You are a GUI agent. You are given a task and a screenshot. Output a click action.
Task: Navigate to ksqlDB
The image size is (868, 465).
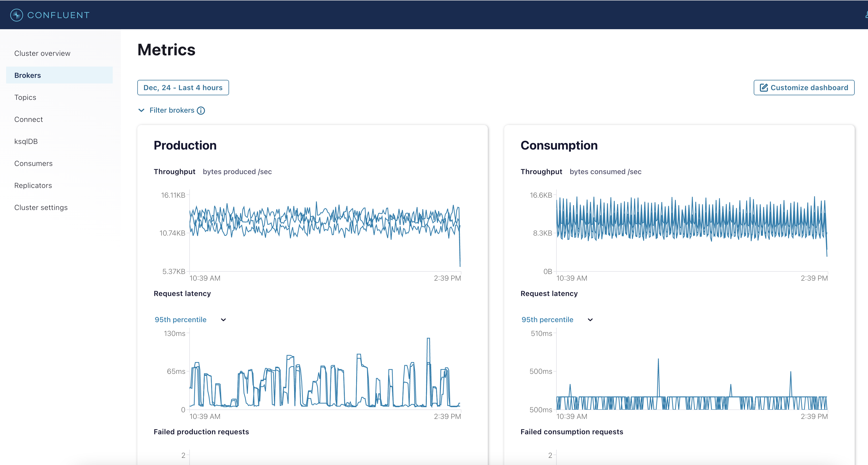(26, 141)
